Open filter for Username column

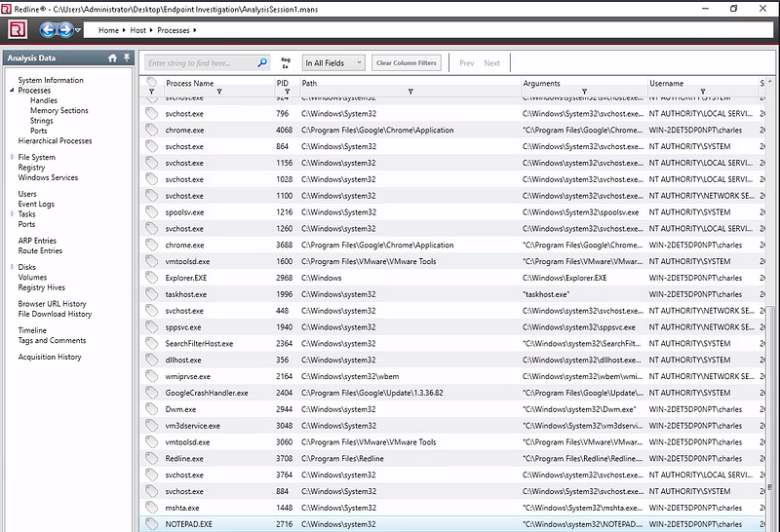[703, 92]
